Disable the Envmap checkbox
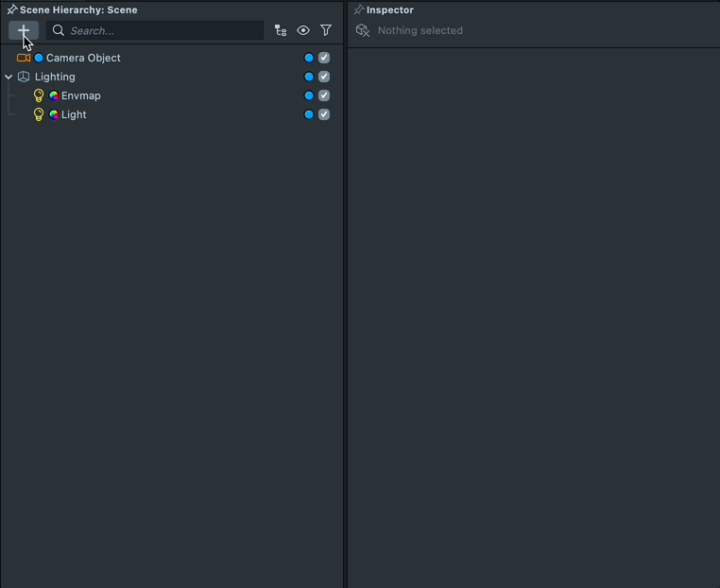 click(x=324, y=95)
